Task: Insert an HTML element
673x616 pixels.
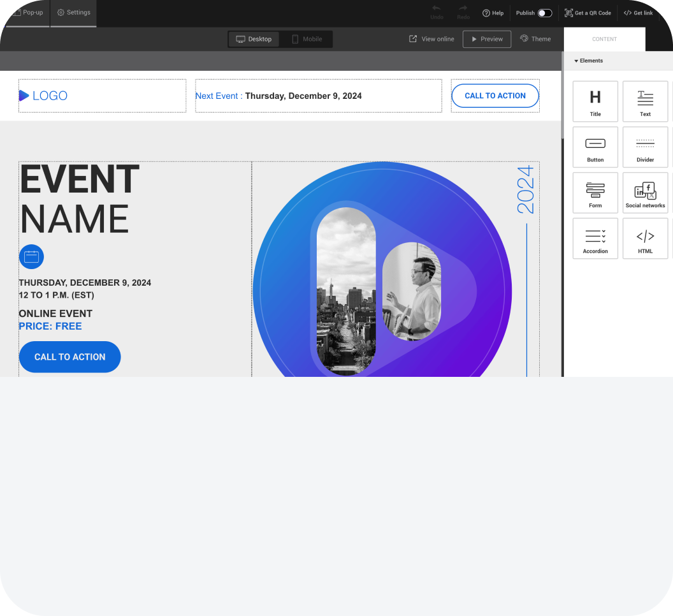Action: 645,238
